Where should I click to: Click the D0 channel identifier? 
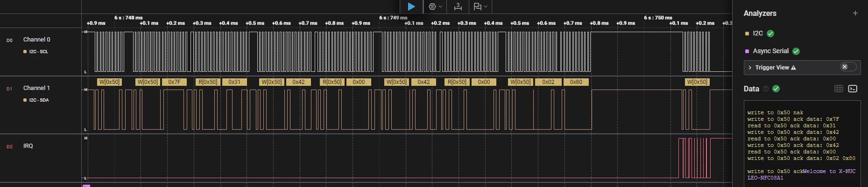coord(9,41)
